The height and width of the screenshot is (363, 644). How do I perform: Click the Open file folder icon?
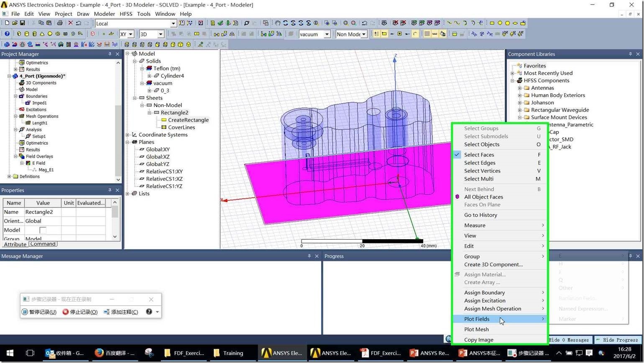[15, 23]
